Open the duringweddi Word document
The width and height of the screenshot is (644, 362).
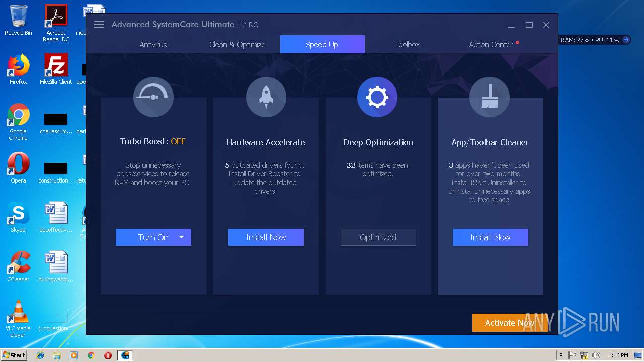pyautogui.click(x=56, y=266)
